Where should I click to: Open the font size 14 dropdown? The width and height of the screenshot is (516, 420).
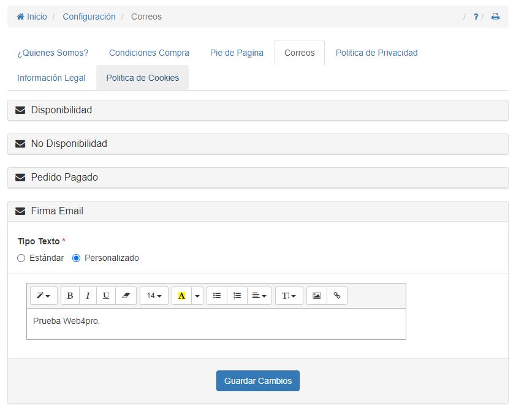(x=154, y=296)
